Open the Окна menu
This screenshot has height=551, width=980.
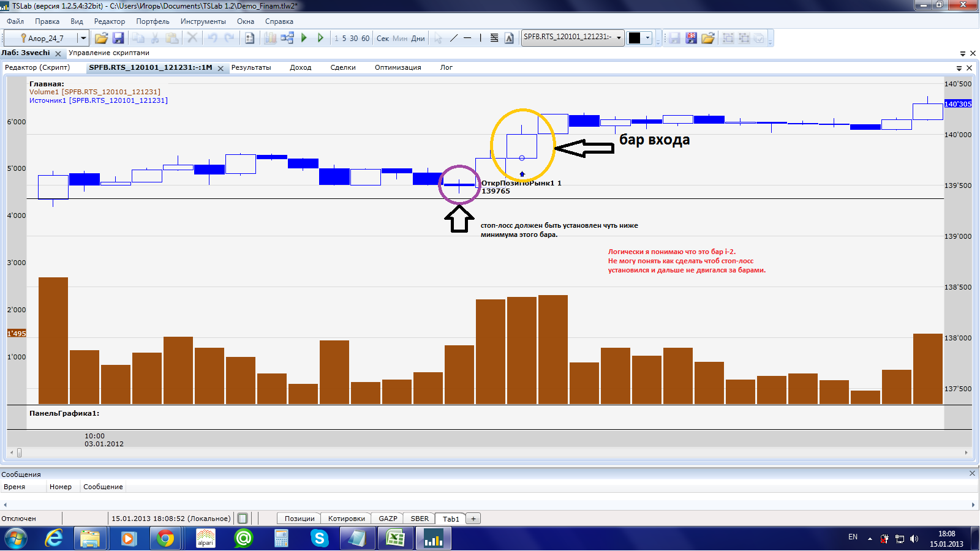[x=246, y=21]
